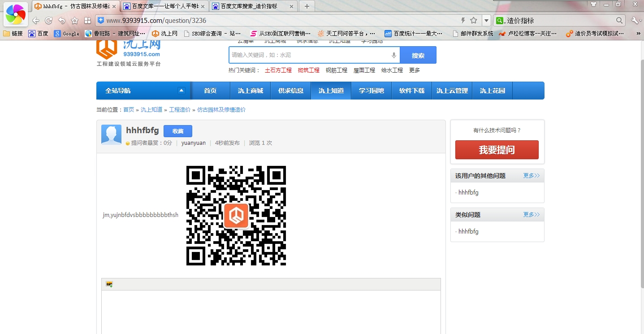Open the search engine selector dropdown

click(500, 21)
